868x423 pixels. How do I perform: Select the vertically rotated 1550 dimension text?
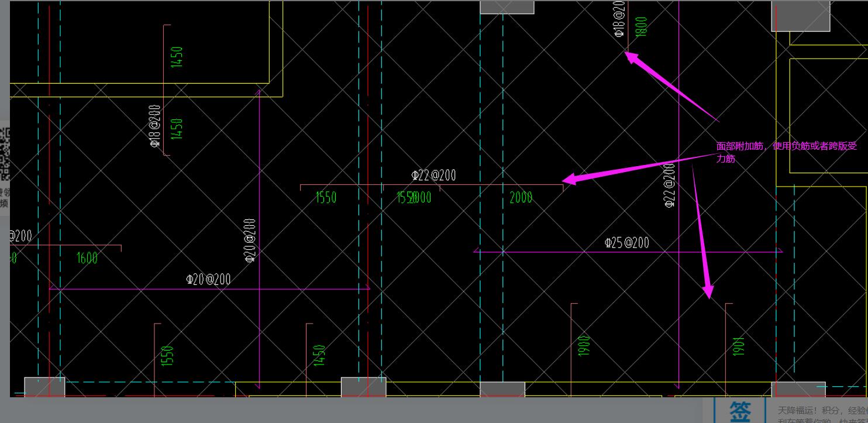point(167,356)
